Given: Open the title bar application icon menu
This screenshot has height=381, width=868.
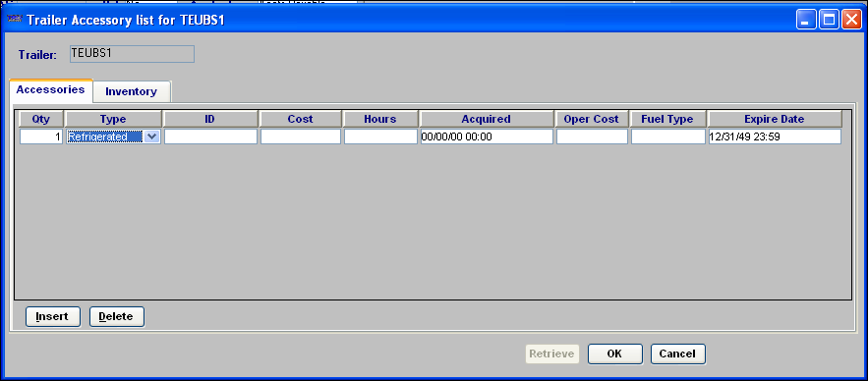Looking at the screenshot, I should click(14, 21).
